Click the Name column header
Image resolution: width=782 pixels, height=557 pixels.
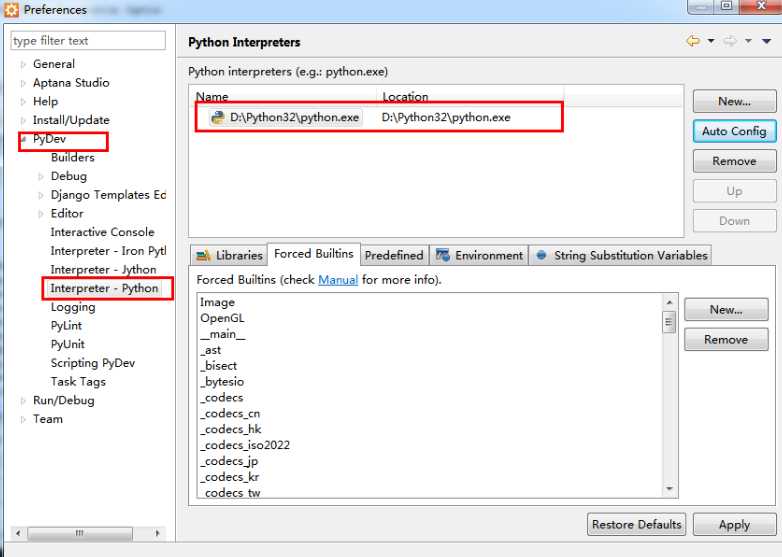click(283, 97)
